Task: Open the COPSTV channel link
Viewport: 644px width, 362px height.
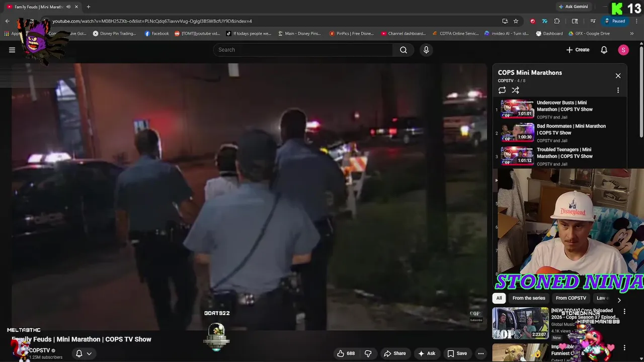Action: [39, 350]
